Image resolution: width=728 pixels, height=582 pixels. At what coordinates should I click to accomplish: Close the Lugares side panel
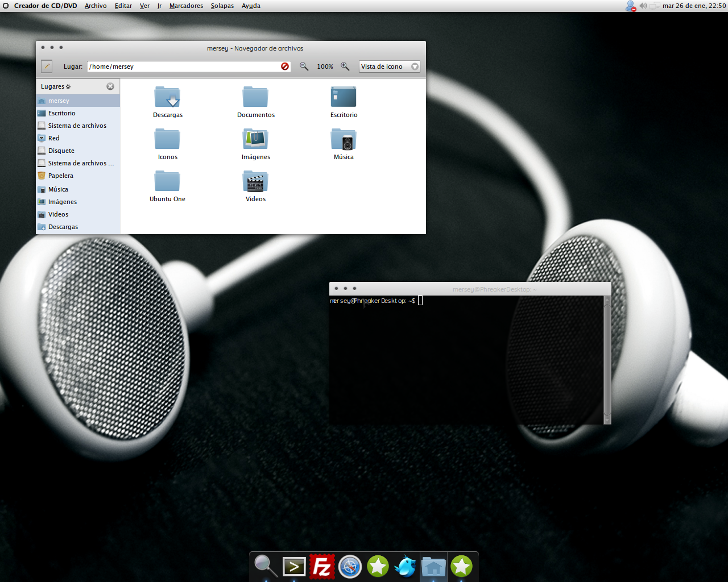coord(110,86)
